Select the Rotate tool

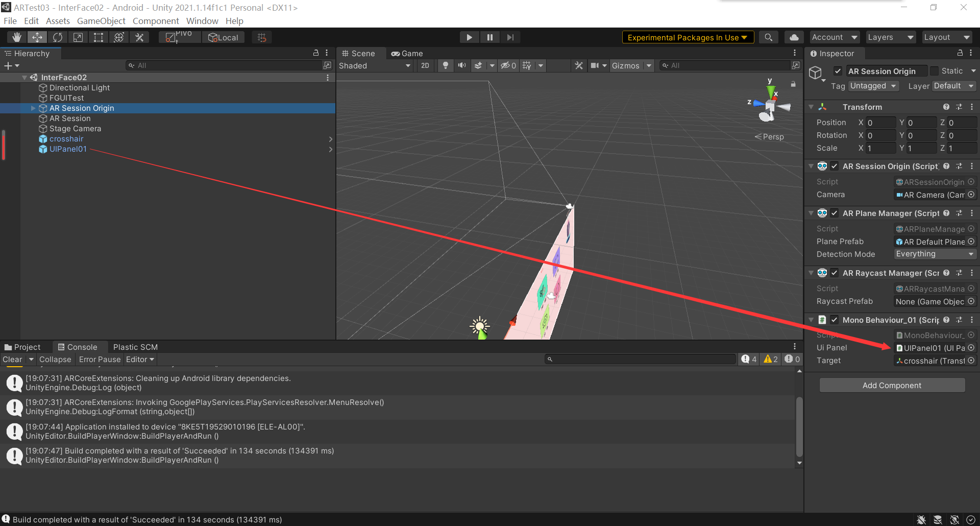coord(58,37)
